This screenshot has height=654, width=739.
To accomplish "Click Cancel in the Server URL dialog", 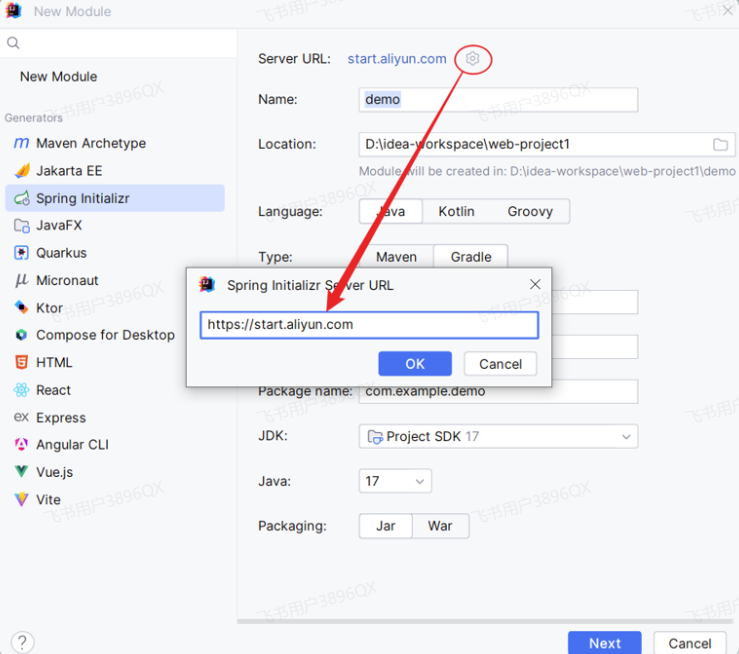I will 500,364.
